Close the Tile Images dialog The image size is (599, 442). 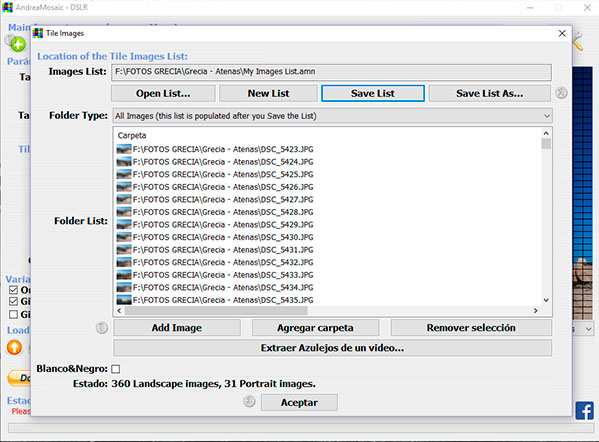tap(562, 33)
